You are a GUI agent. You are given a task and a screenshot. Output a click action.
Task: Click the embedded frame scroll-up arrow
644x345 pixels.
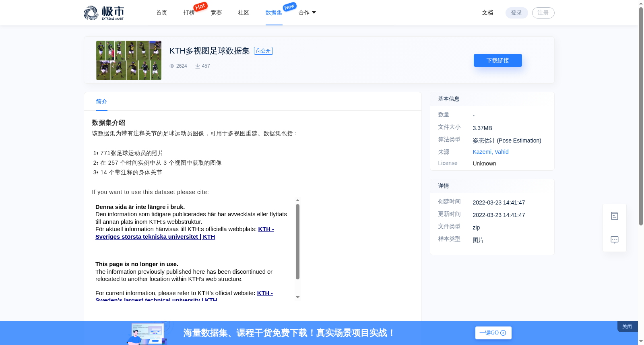coord(297,200)
